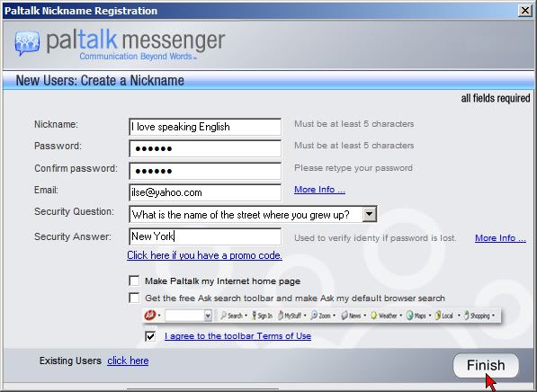Click the Zoom toolbar icon
537x392 pixels.
[x=314, y=316]
